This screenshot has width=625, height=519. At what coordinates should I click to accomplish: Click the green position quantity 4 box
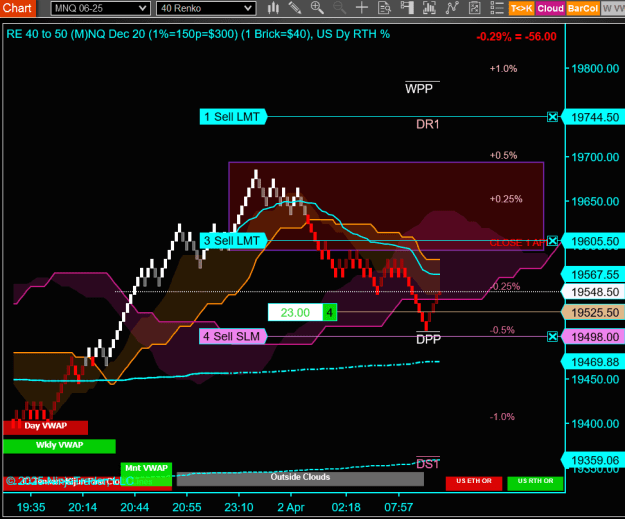[x=330, y=313]
